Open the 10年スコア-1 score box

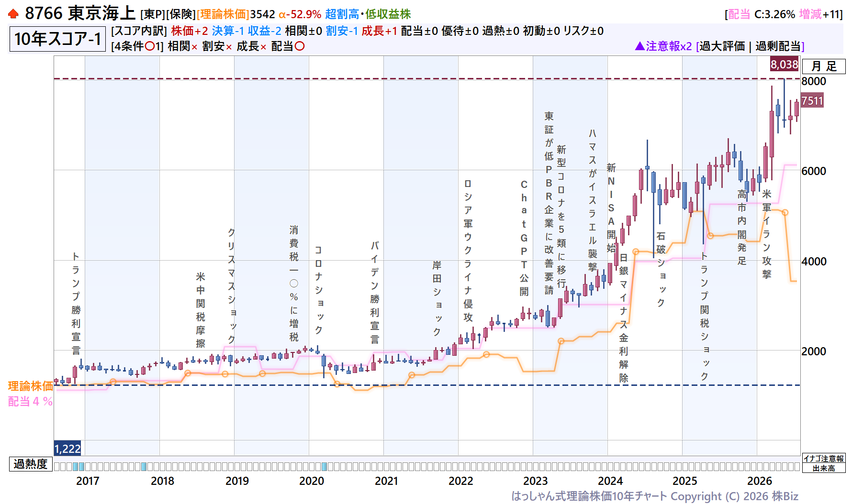(57, 39)
